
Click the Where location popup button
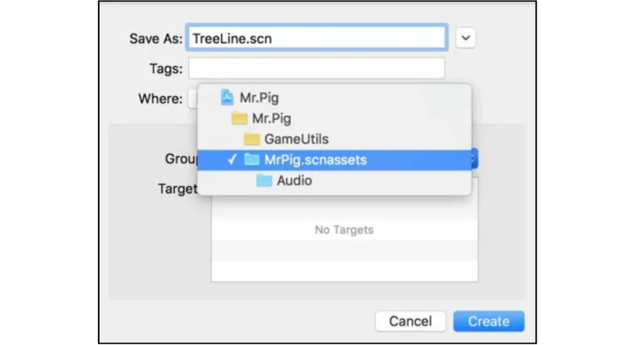point(193,98)
